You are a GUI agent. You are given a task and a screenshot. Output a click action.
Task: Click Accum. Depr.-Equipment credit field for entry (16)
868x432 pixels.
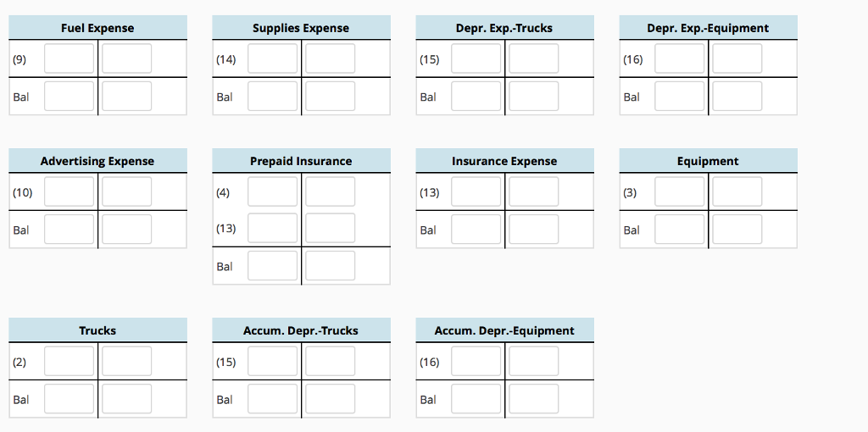point(534,361)
